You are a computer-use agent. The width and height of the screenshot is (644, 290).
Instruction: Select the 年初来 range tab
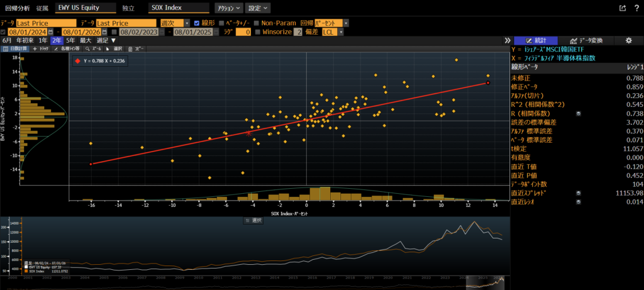(x=25, y=40)
